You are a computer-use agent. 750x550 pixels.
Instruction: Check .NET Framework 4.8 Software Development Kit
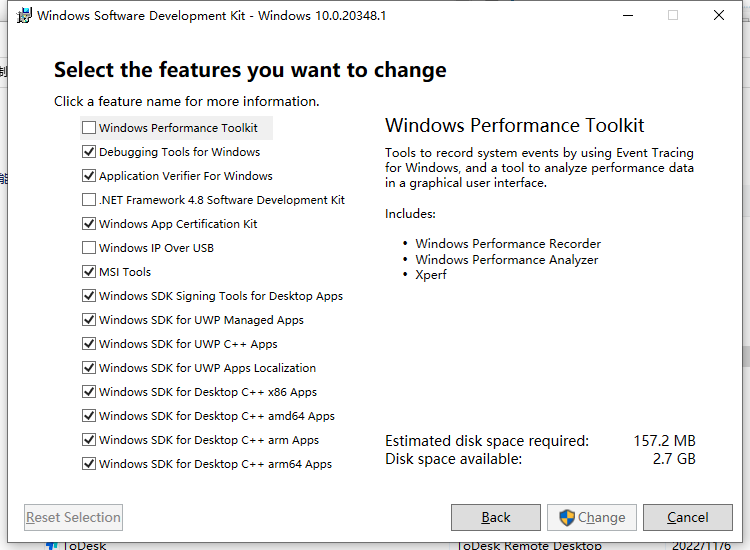pos(89,199)
